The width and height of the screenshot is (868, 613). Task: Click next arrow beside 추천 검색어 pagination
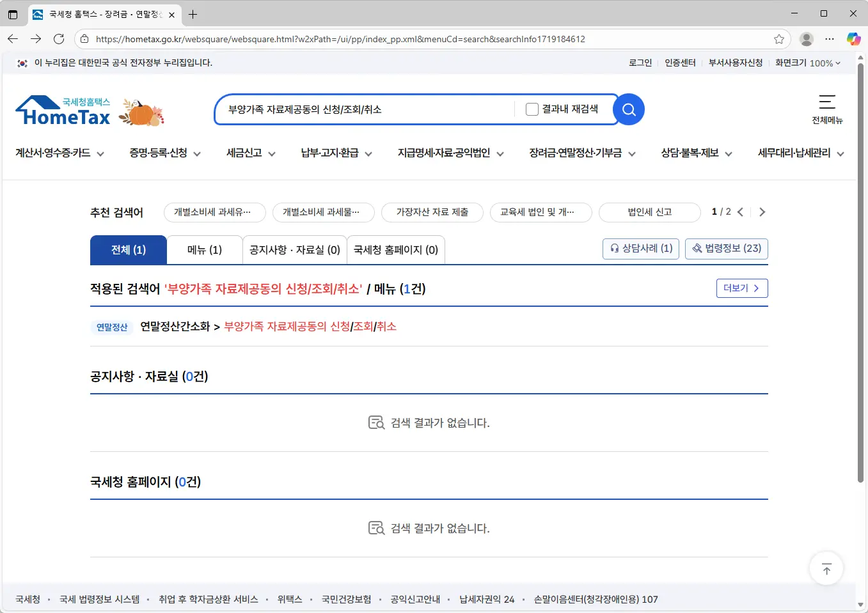(761, 212)
